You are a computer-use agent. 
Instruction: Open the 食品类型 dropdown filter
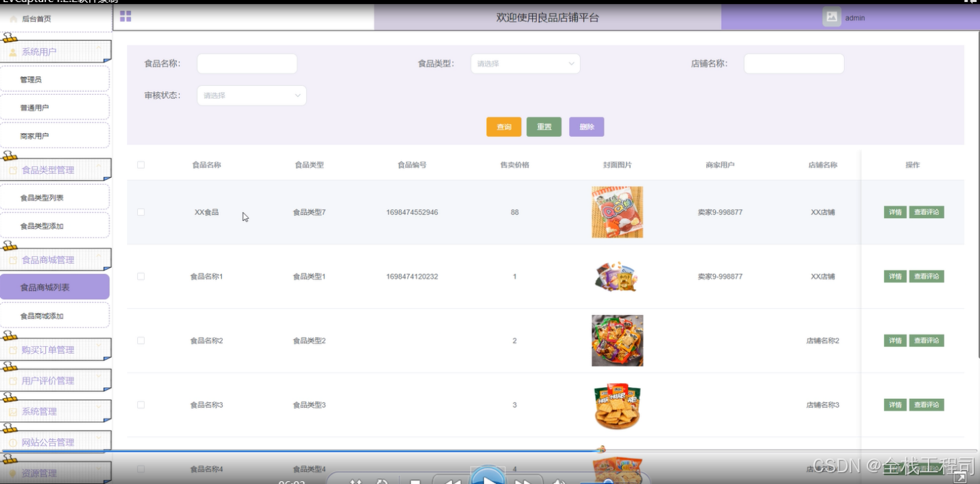coord(525,64)
